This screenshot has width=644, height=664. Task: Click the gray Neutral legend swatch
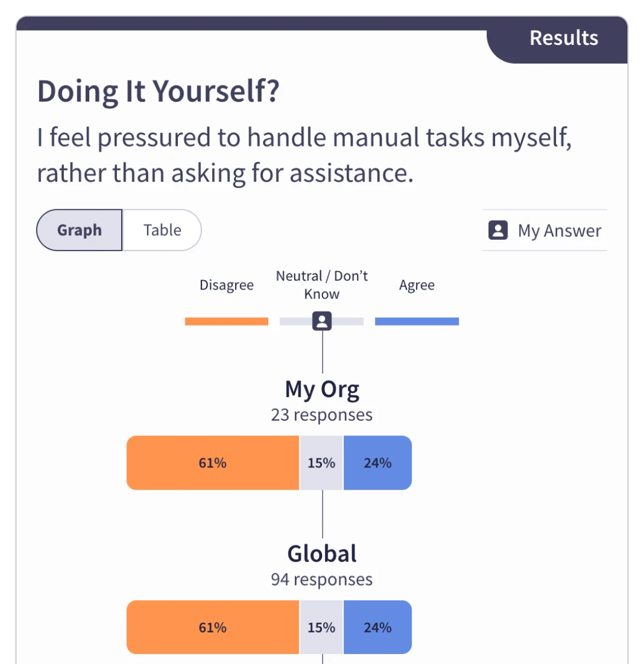(294, 321)
